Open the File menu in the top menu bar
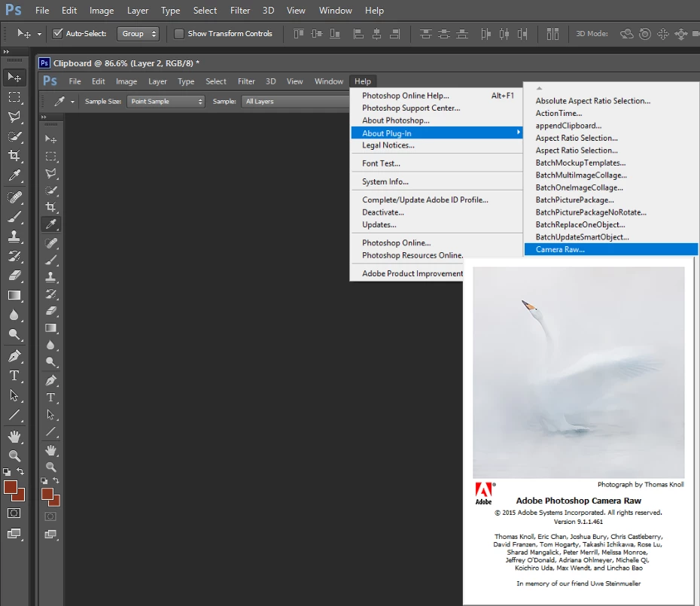The width and height of the screenshot is (700, 606). tap(42, 11)
